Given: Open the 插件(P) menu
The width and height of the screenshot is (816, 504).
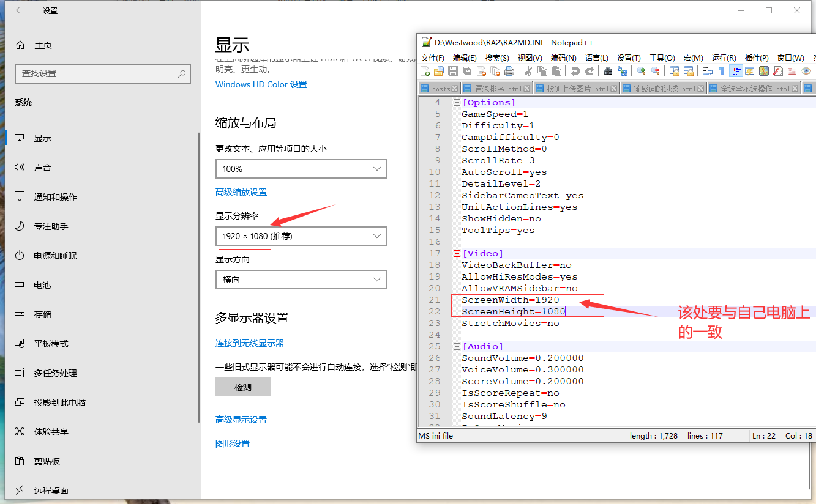Looking at the screenshot, I should [x=757, y=57].
